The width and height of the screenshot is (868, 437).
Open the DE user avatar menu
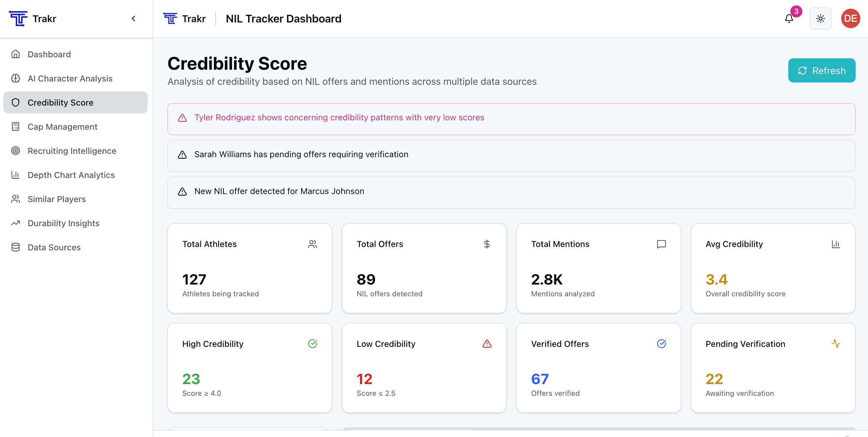(850, 18)
